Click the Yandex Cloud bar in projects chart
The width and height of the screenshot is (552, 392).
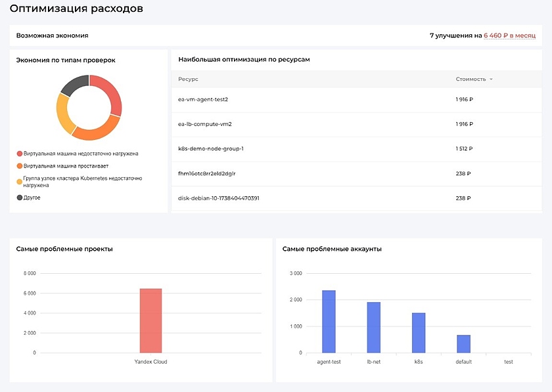point(150,320)
